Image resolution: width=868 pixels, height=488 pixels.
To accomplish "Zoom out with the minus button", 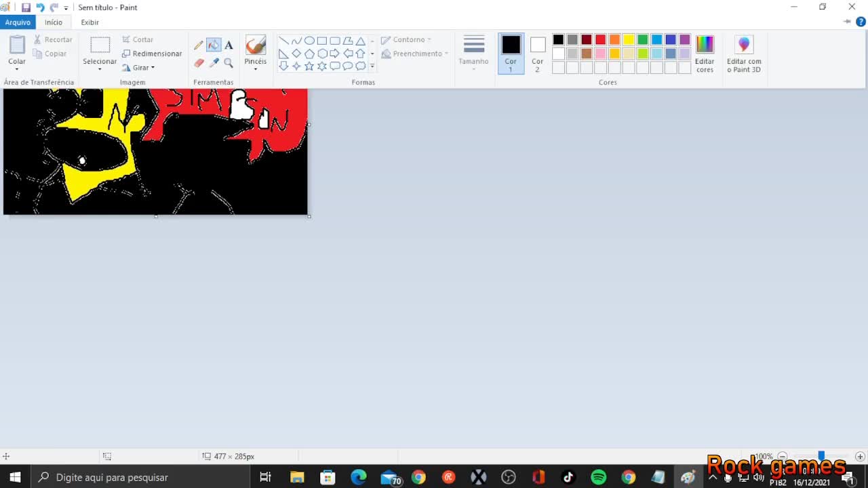I will pyautogui.click(x=783, y=457).
